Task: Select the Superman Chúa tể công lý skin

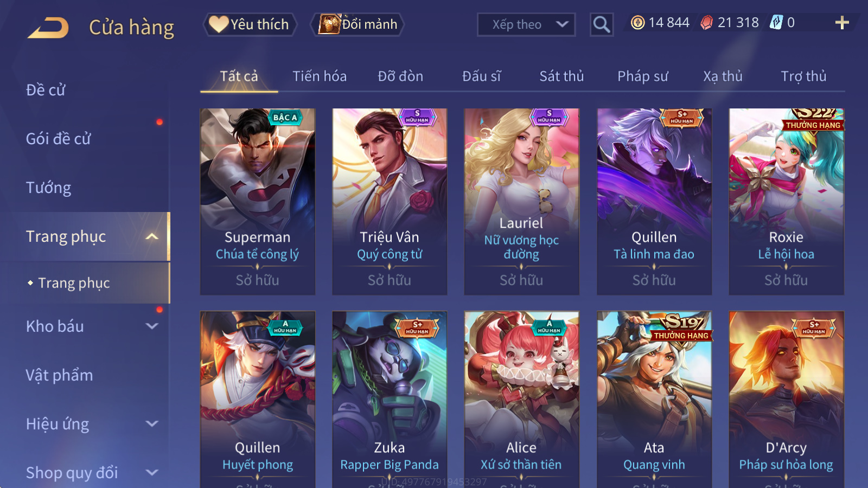Action: [x=258, y=202]
